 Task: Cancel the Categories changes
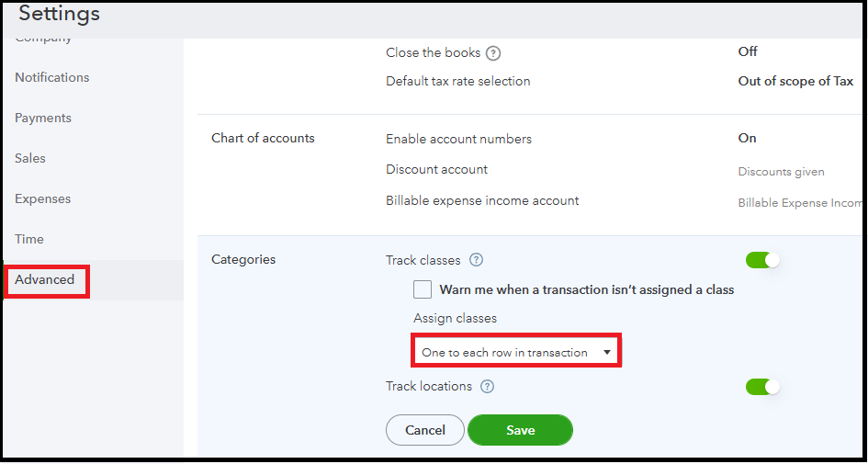point(425,430)
